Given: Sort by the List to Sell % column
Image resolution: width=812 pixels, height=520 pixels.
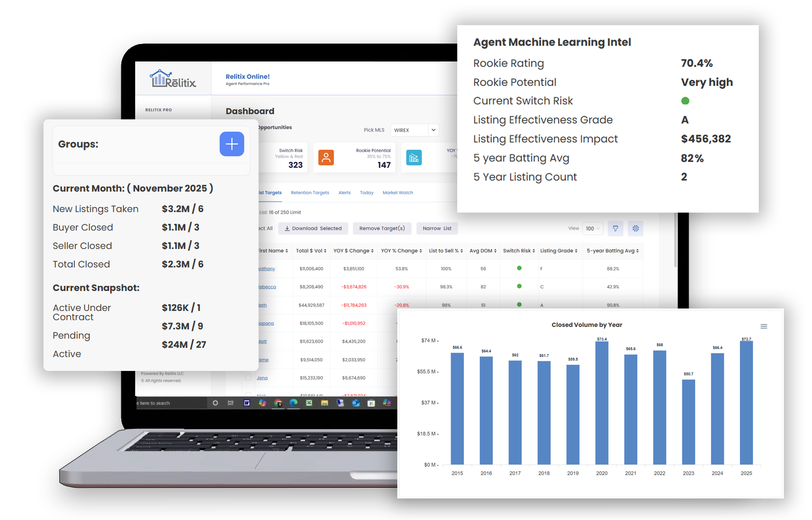Looking at the screenshot, I should point(446,251).
